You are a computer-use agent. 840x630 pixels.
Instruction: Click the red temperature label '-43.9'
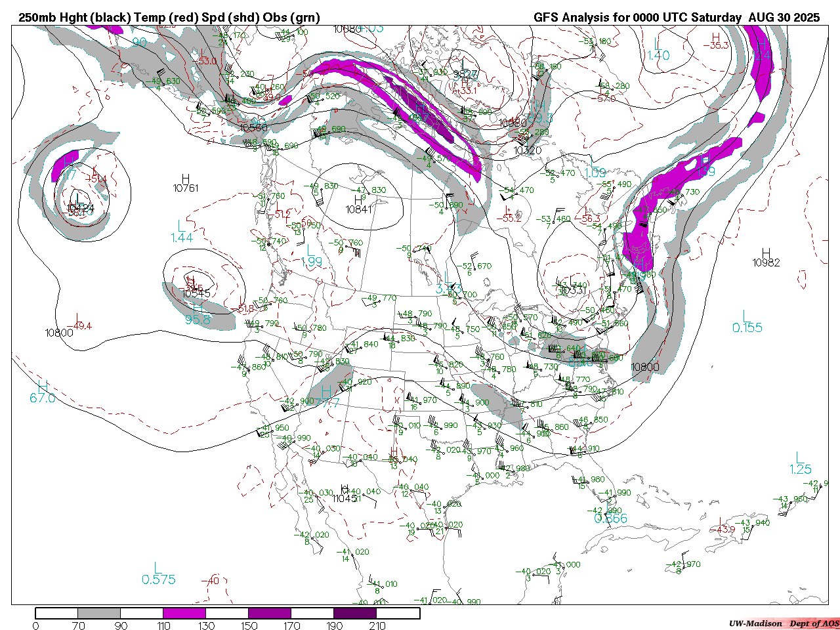click(x=722, y=530)
